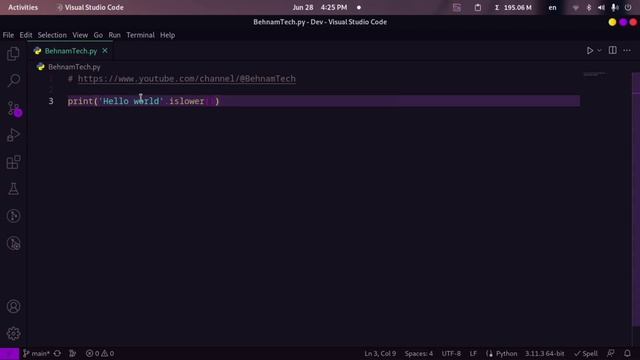This screenshot has height=360, width=640.
Task: Click the print keyword on line 3
Action: coord(80,101)
